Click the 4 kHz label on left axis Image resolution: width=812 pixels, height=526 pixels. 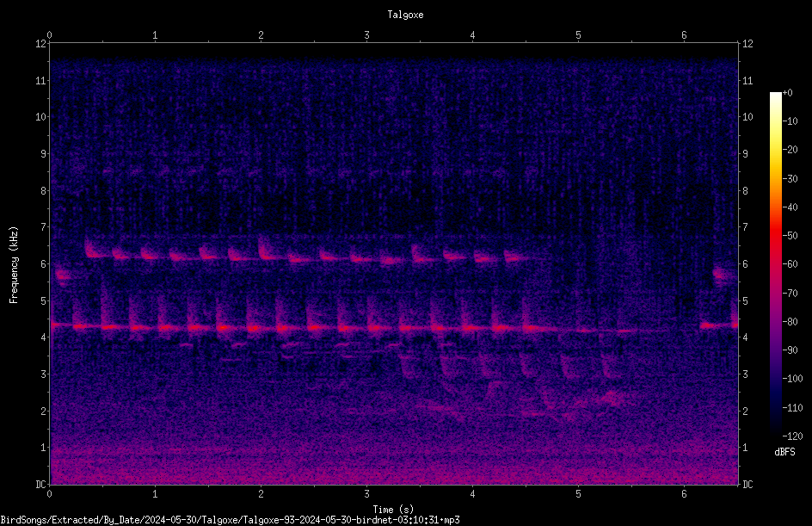(44, 337)
